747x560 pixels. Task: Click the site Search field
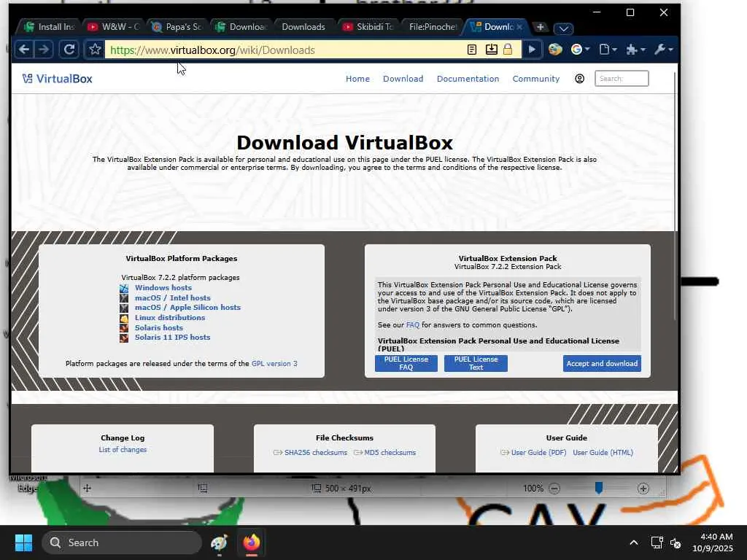click(x=622, y=79)
